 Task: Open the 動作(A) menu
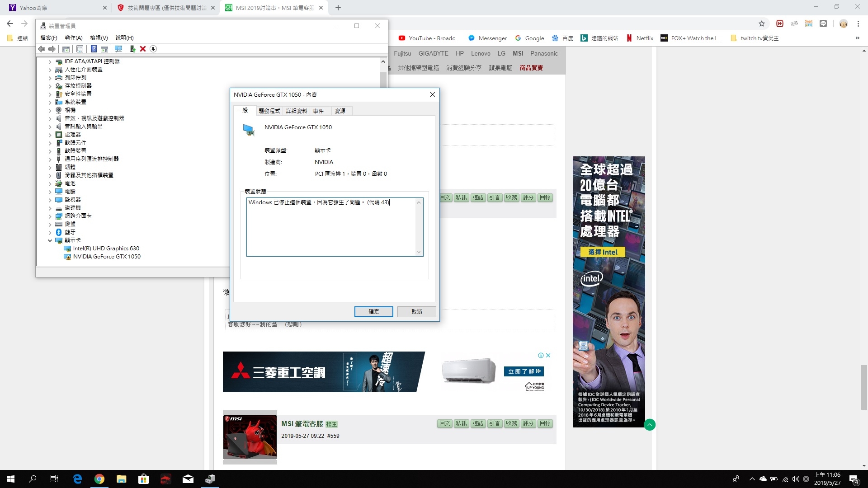tap(73, 38)
